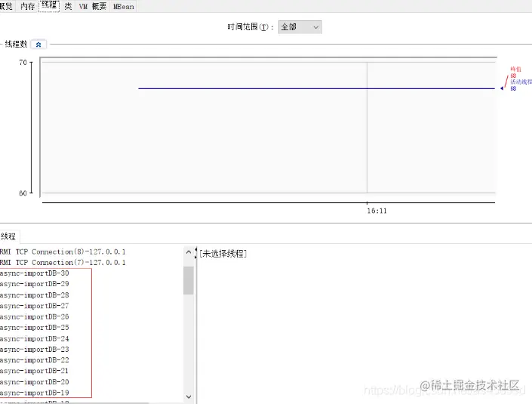Select thread async-importDB-22
Viewport: 532px width, 404px height.
(34, 360)
